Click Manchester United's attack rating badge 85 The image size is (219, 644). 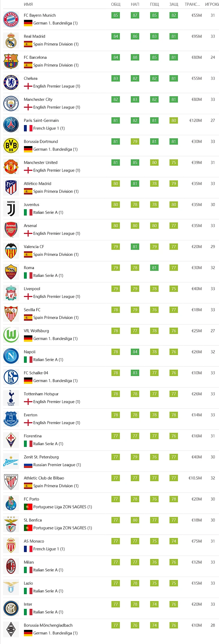[x=135, y=163]
